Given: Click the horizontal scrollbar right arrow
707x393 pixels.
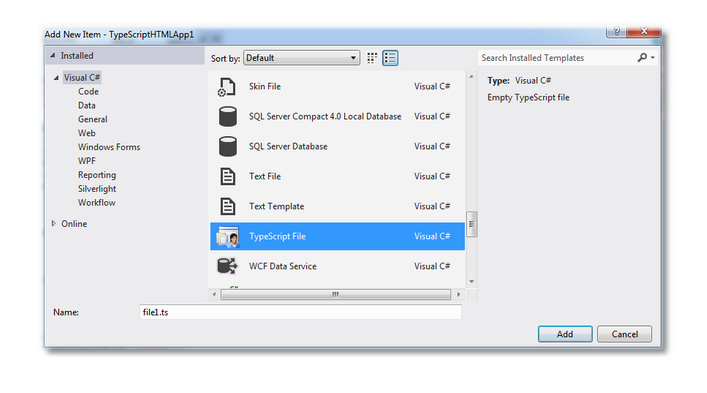Looking at the screenshot, I should tap(459, 294).
